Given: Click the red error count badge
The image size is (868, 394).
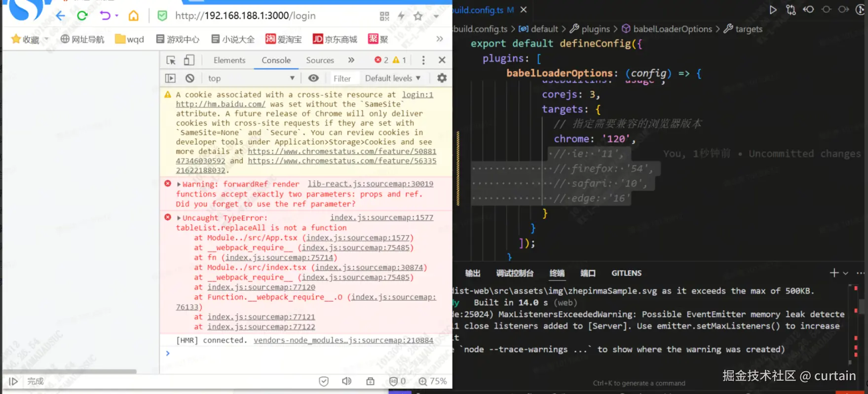Looking at the screenshot, I should click(381, 60).
